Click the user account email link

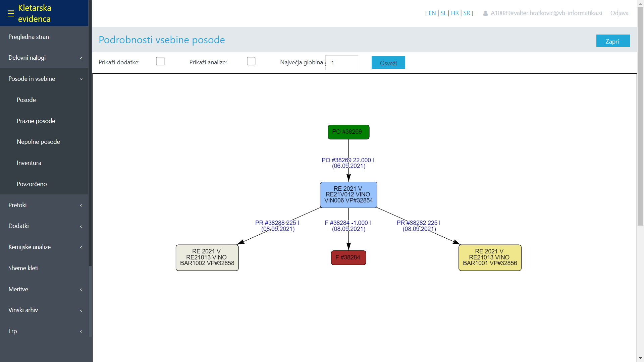(x=546, y=13)
